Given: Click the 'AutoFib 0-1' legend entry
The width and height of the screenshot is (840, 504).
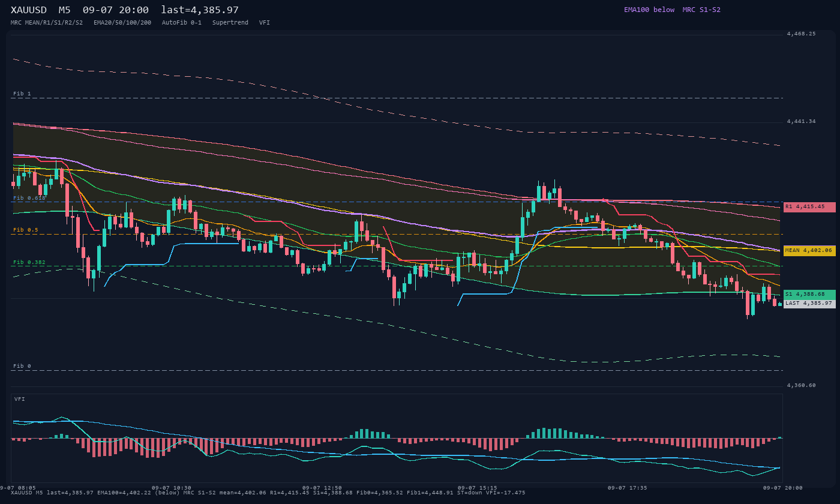Looking at the screenshot, I should click(182, 23).
